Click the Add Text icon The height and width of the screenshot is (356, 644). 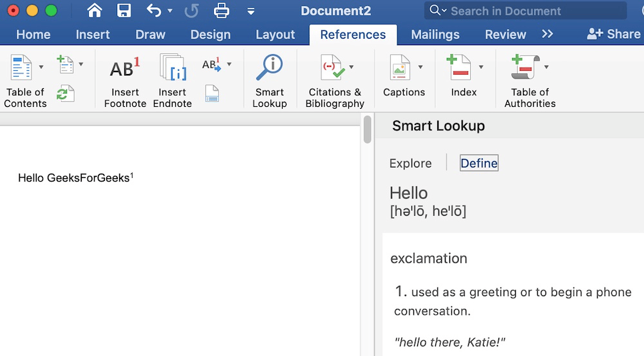[x=65, y=64]
